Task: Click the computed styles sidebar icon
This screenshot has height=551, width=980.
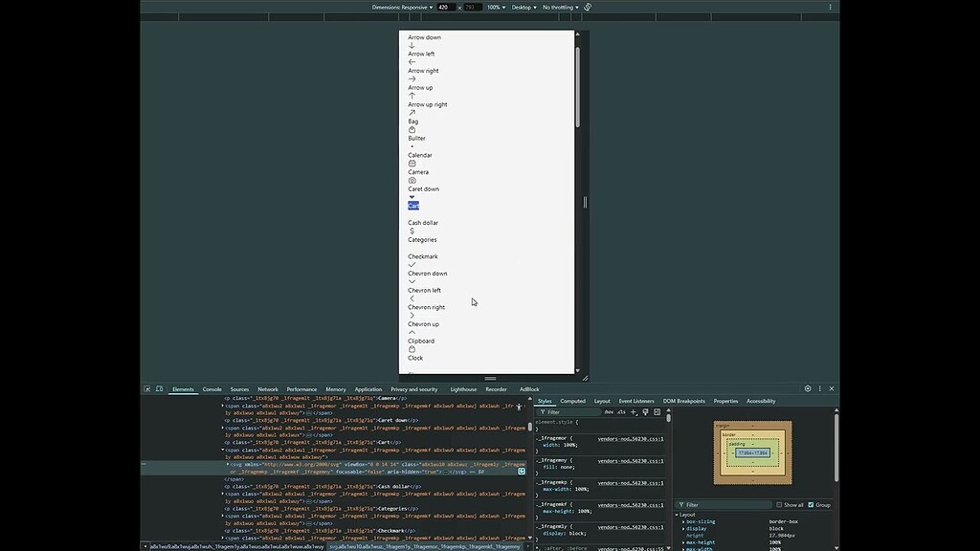Action: coord(657,411)
